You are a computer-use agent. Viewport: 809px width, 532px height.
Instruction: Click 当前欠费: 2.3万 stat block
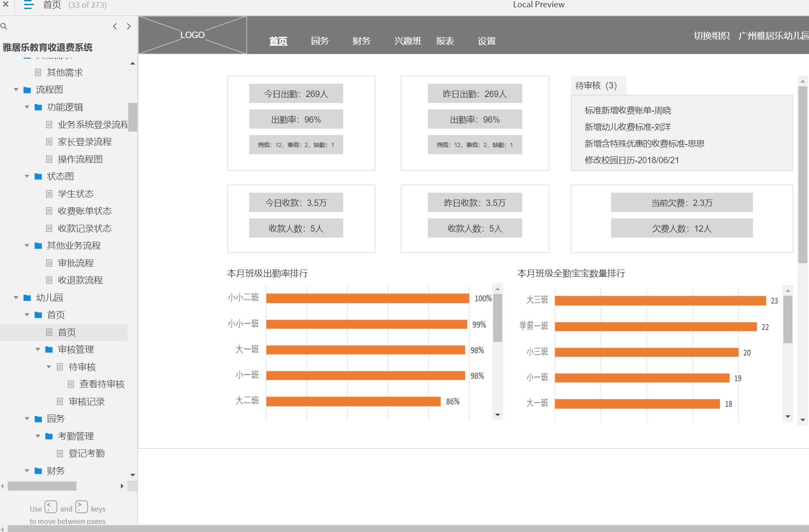pos(682,203)
